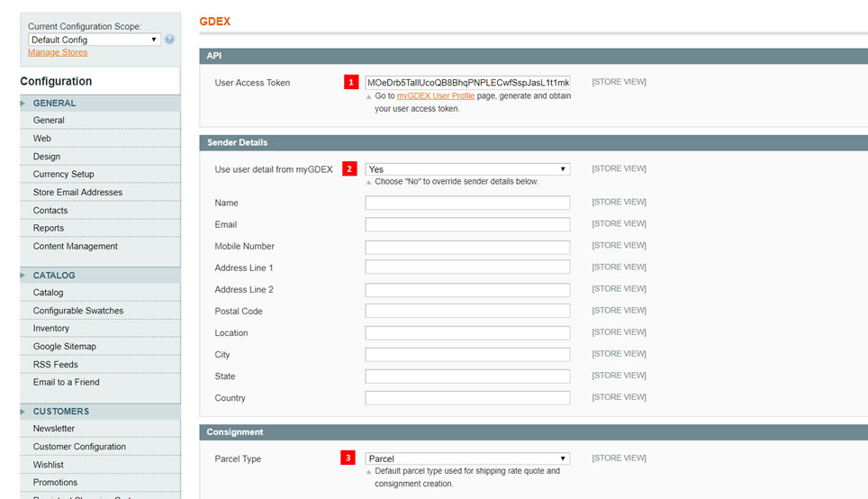Image resolution: width=868 pixels, height=499 pixels.
Task: Click the Address Line 2 field
Action: (468, 290)
